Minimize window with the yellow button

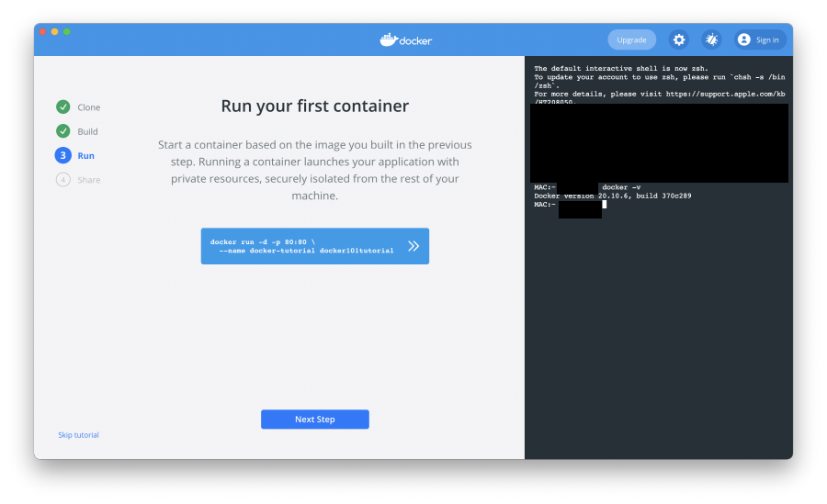[55, 31]
